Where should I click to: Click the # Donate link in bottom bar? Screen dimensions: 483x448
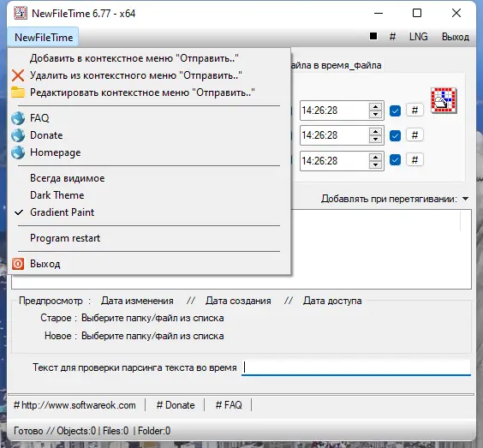(x=176, y=405)
